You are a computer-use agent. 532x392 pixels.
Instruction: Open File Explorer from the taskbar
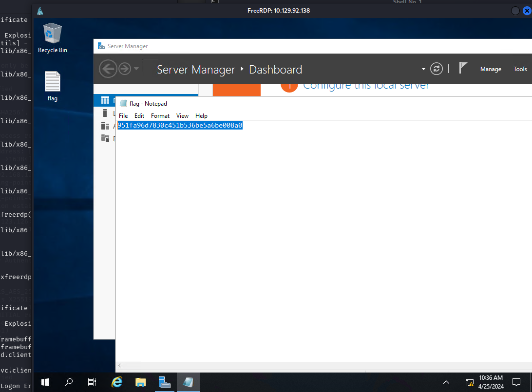point(140,383)
